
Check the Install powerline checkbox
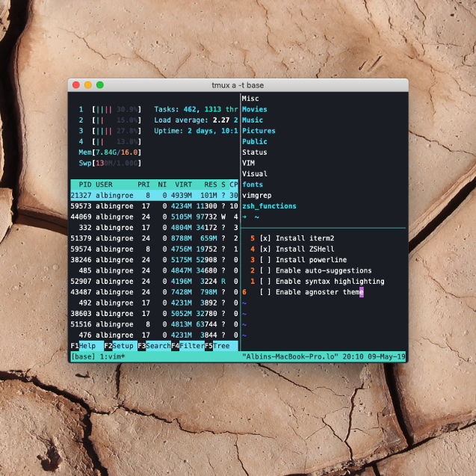pos(265,260)
